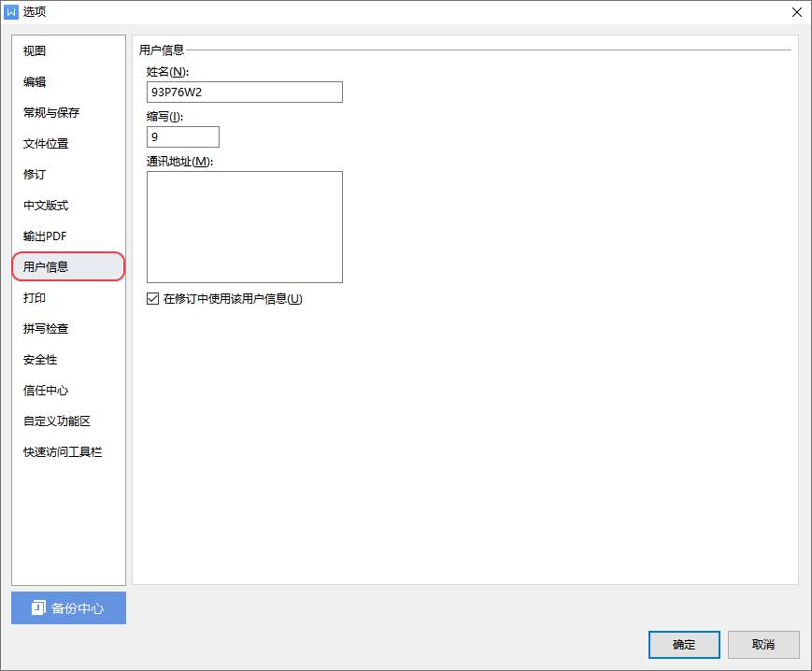
Task: Open the 信任中心 category
Action: [x=46, y=391]
